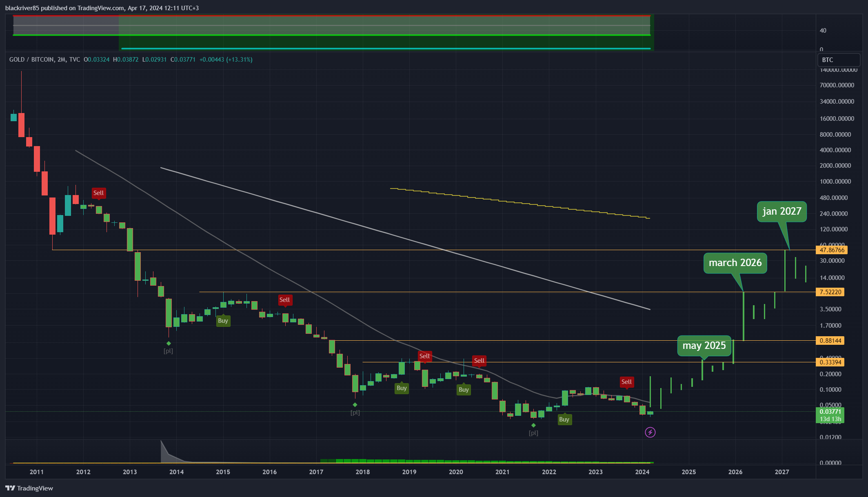Select the BTC currency box on price axis
Screen dimensions: 868x497
coord(839,60)
